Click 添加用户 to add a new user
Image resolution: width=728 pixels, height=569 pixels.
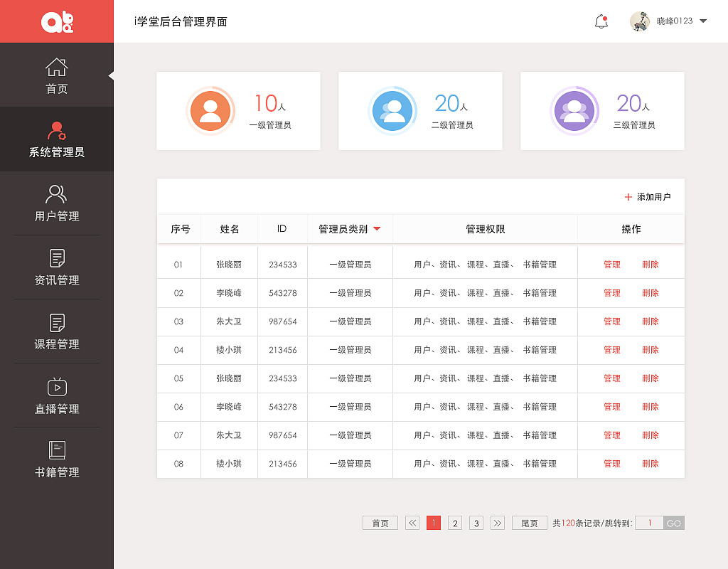[648, 196]
